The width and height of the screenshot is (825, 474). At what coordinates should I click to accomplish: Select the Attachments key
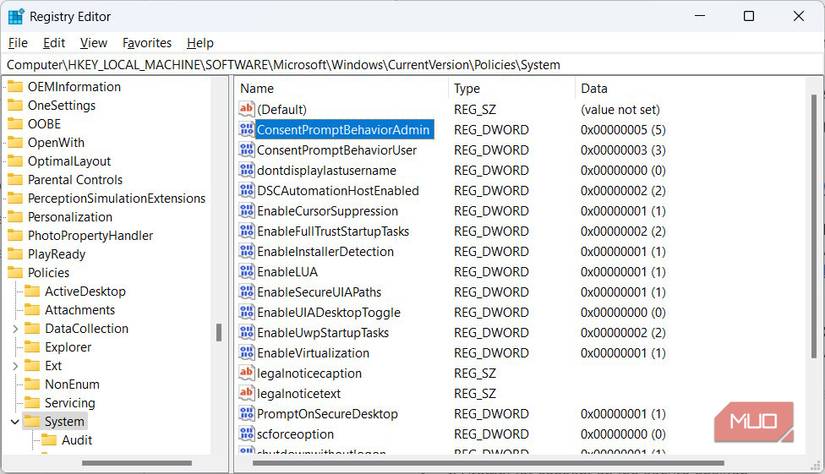[79, 310]
